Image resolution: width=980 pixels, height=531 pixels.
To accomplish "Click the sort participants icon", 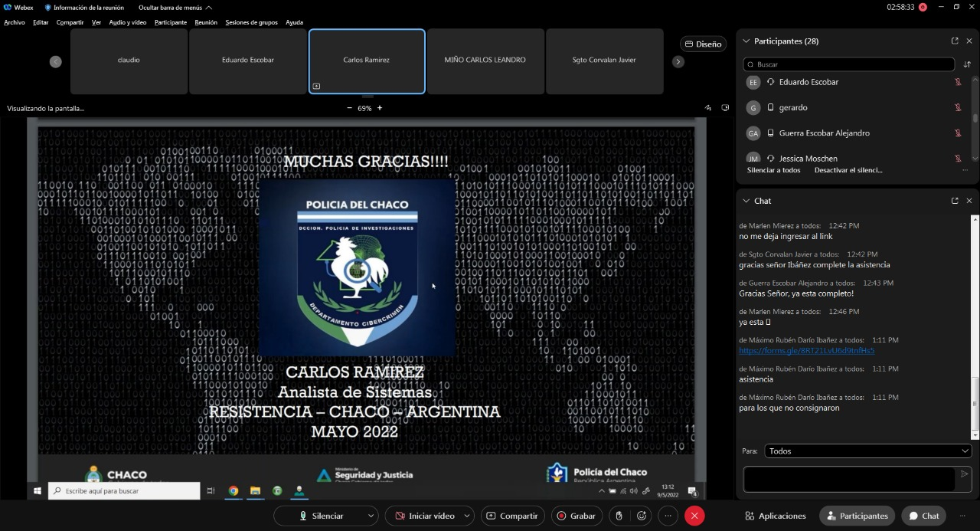I will coord(967,64).
